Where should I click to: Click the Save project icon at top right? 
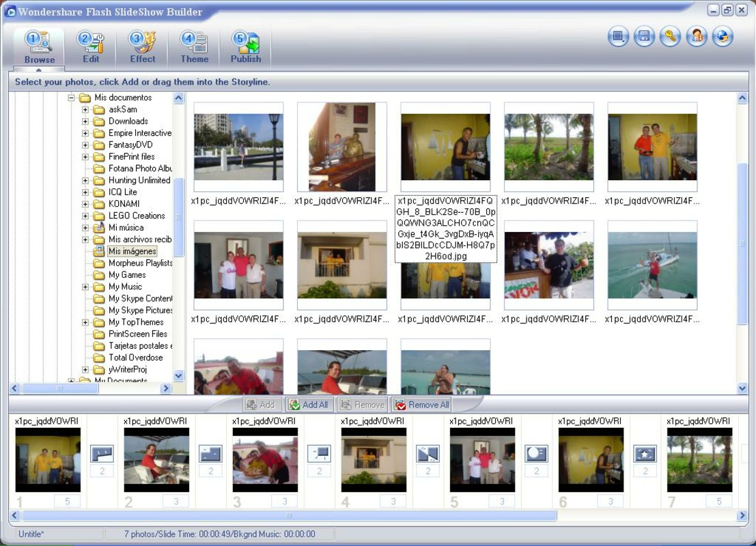[643, 36]
